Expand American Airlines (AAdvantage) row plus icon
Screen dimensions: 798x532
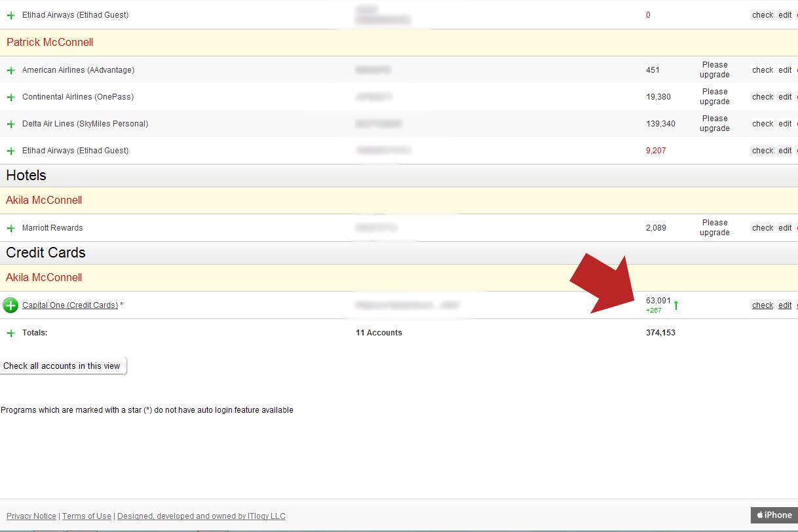pyautogui.click(x=10, y=70)
